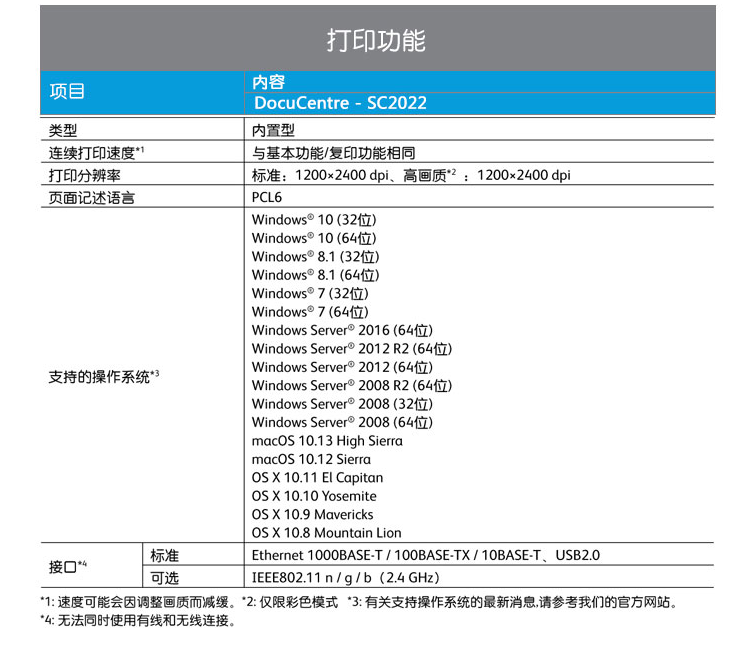Select the 内容 column header
Screen dimensions: 750x650
coord(269,82)
